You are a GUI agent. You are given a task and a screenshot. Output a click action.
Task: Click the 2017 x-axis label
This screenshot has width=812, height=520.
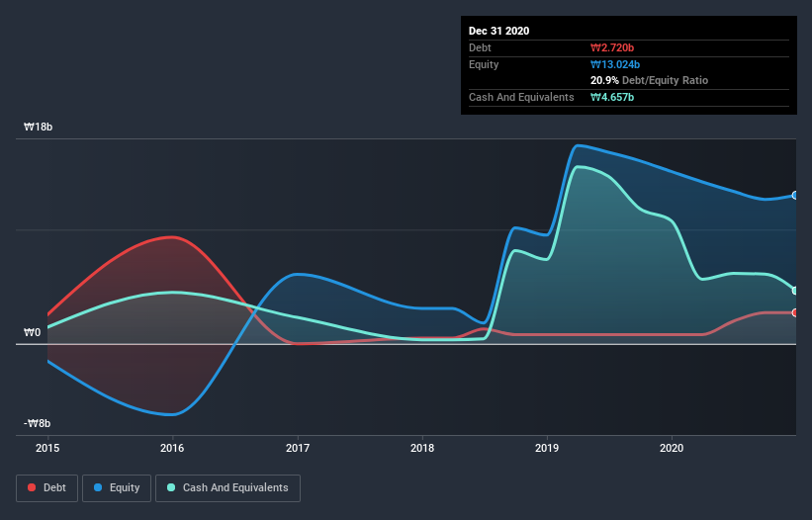coord(298,448)
